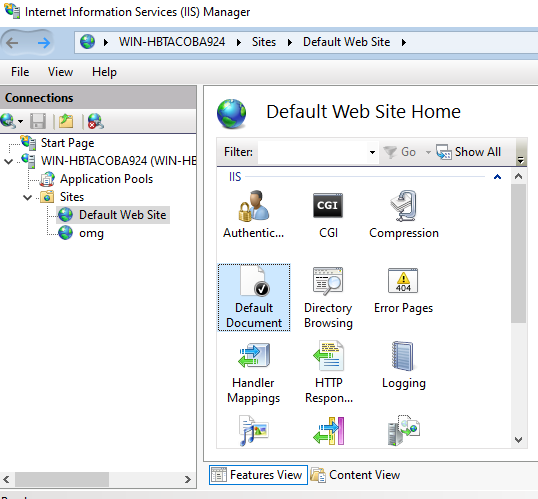The image size is (538, 499).
Task: Open the Directory Browsing feature
Action: point(328,298)
